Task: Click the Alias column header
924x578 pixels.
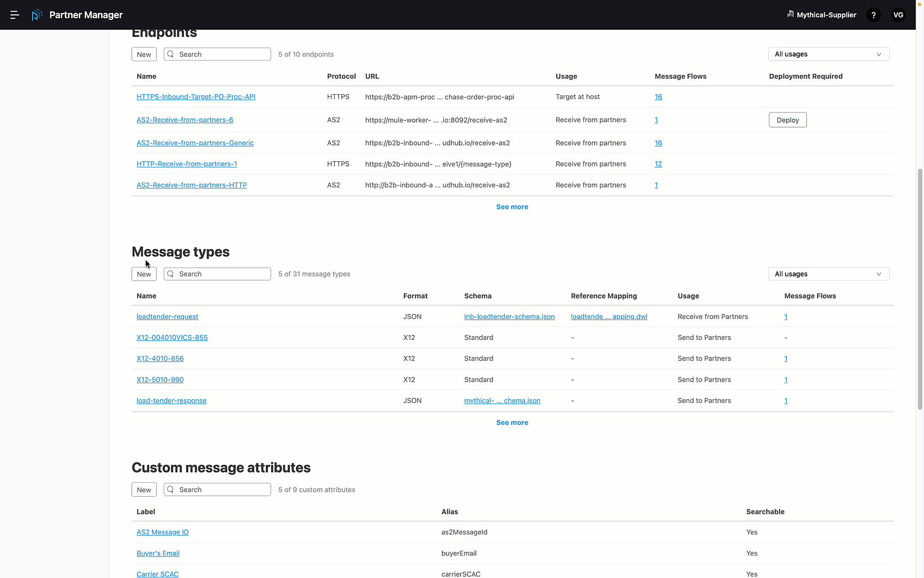Action: (x=450, y=512)
